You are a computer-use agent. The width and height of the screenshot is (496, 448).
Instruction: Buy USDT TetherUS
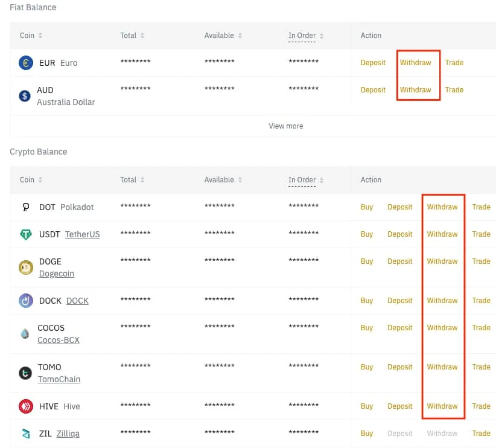tap(367, 234)
